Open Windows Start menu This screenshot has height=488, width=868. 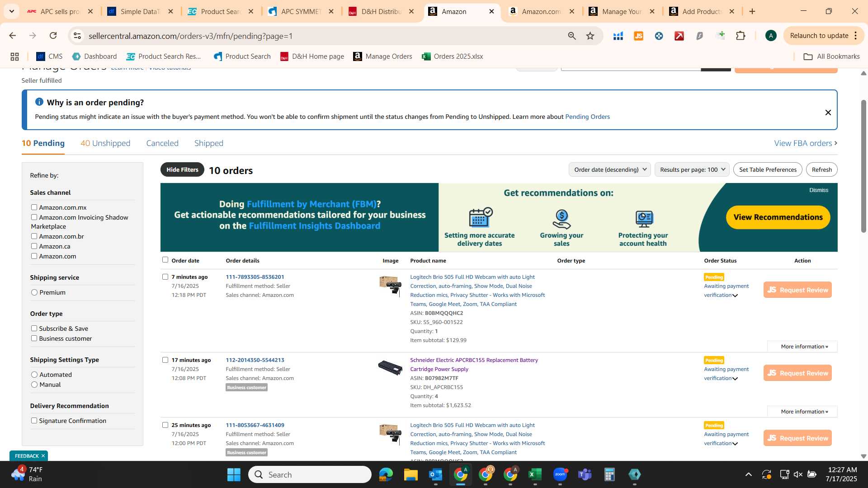click(234, 474)
